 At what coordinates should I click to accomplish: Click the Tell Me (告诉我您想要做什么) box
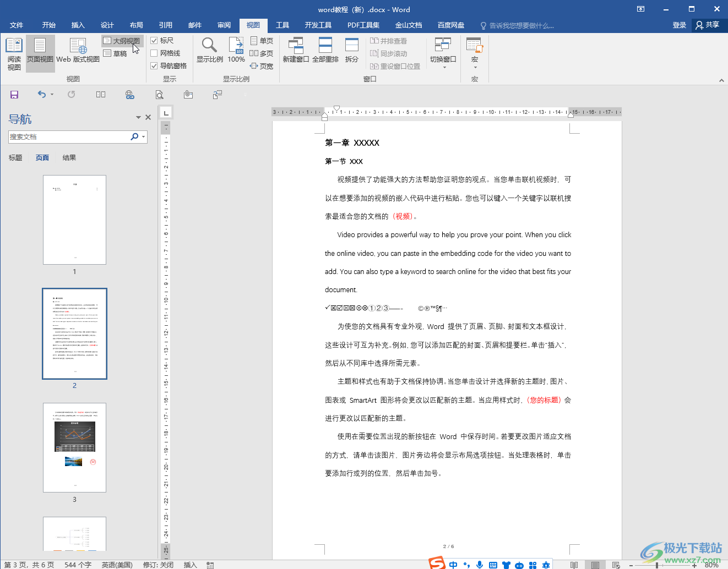tap(518, 25)
